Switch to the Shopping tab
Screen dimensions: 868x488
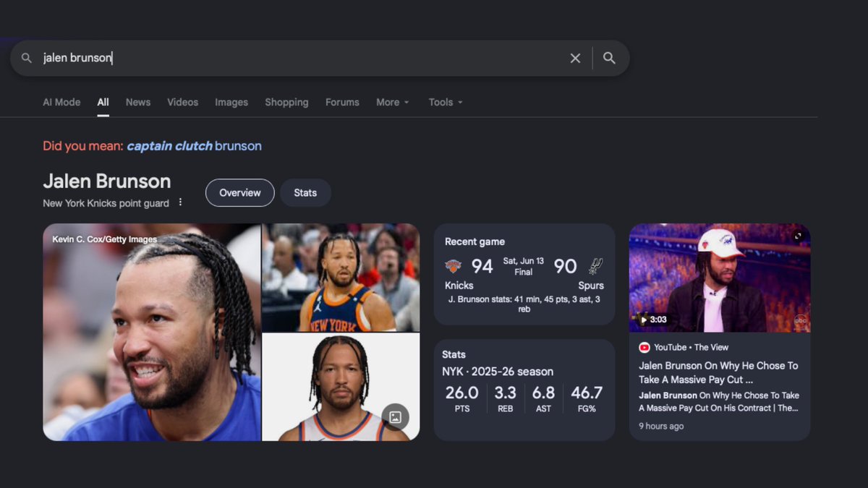click(286, 102)
